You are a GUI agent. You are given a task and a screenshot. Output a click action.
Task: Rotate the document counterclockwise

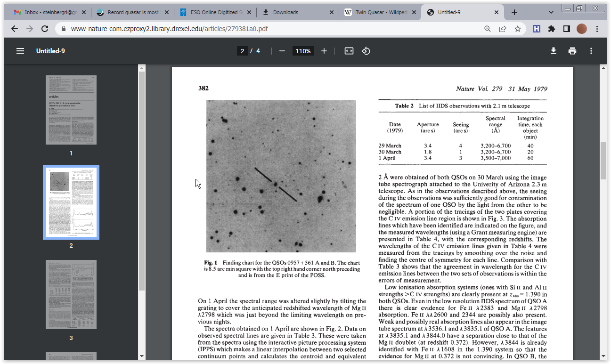[366, 51]
